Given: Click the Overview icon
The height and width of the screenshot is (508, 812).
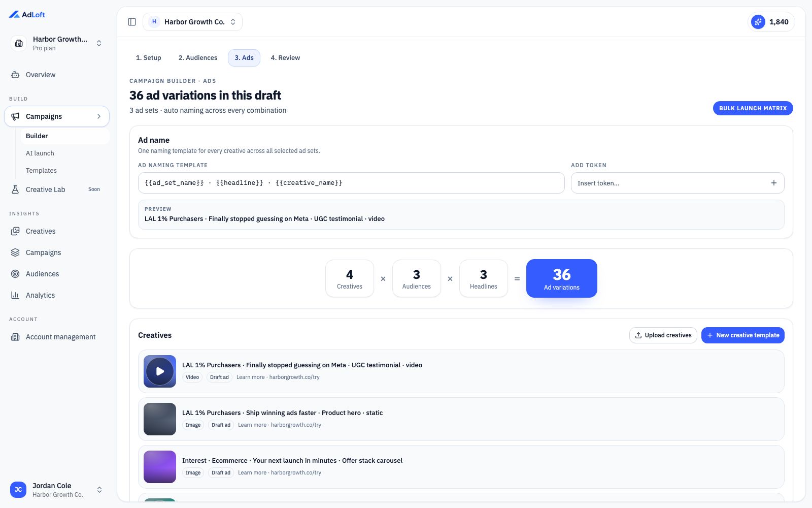Looking at the screenshot, I should click(15, 75).
